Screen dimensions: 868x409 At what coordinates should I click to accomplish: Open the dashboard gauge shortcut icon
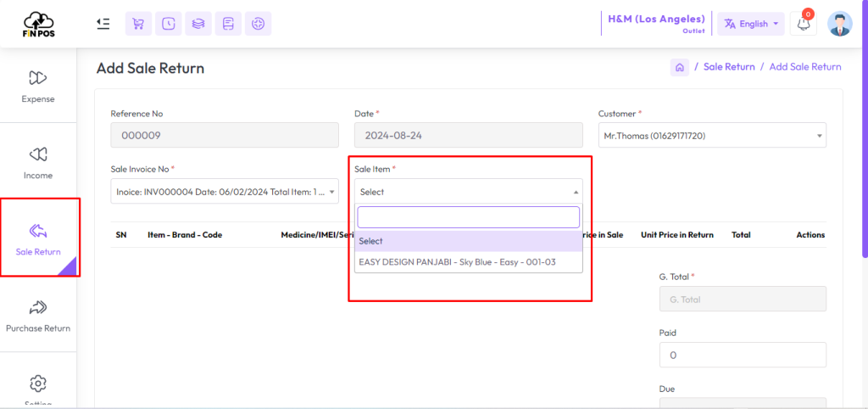tap(258, 24)
